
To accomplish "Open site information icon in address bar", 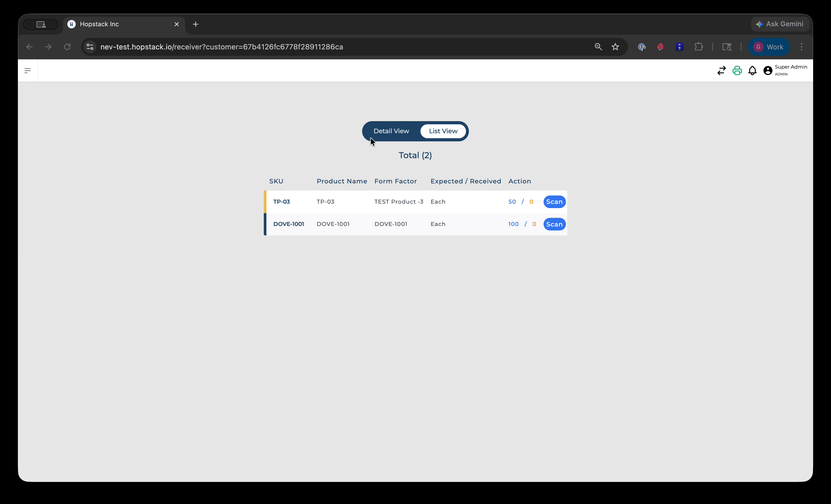I will coord(90,47).
